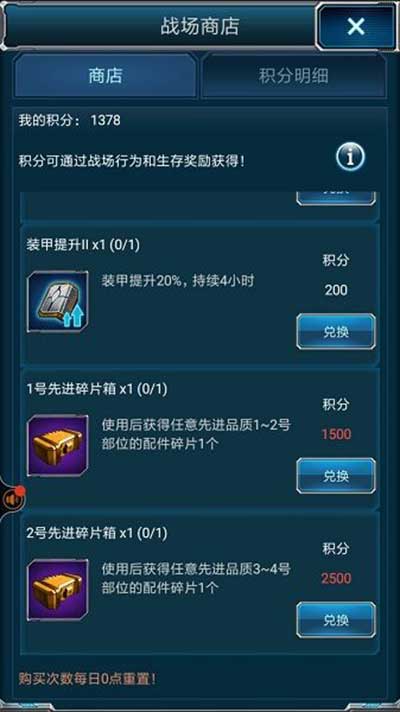The height and width of the screenshot is (712, 400).
Task: Click the 1500 points price in red
Action: [x=336, y=434]
